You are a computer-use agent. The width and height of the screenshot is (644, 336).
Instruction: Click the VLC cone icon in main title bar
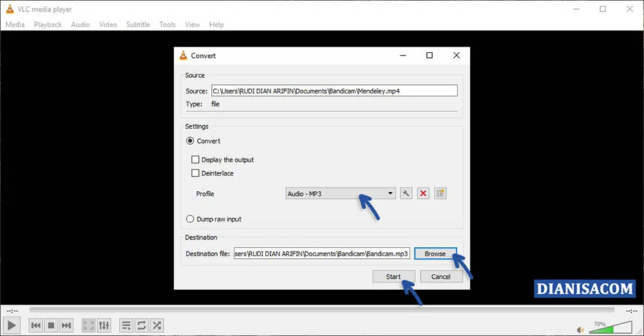(x=10, y=8)
